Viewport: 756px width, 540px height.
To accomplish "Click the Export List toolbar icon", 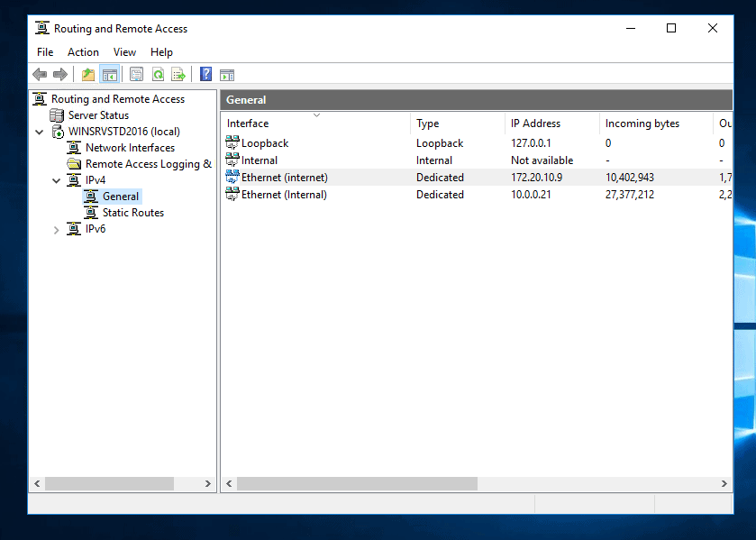I will tap(178, 75).
